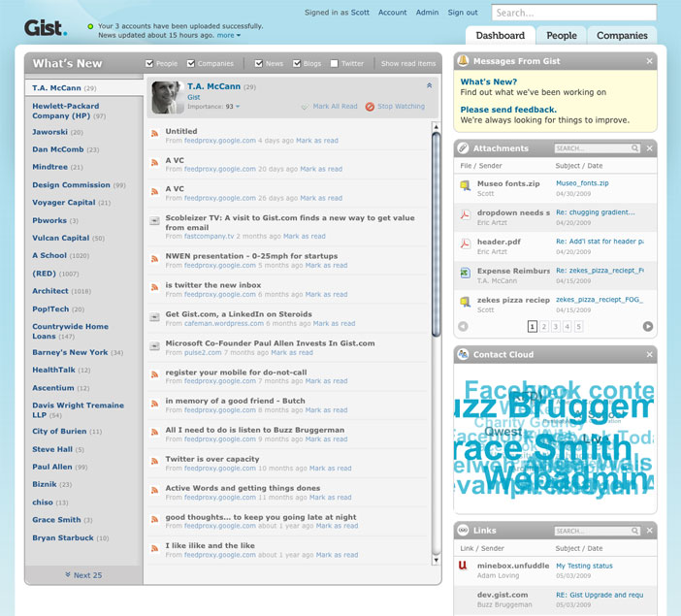Expand the status 'more' dropdown

click(228, 35)
